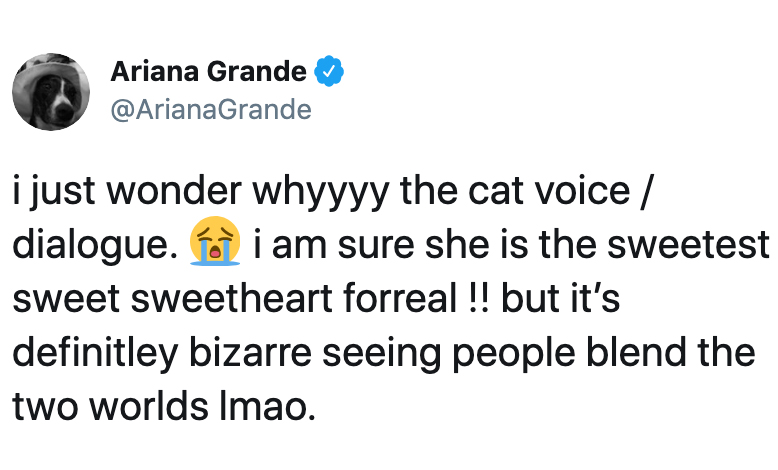This screenshot has width=778, height=470.
Task: Select the word "dialogue." in the tweet
Action: (x=95, y=247)
